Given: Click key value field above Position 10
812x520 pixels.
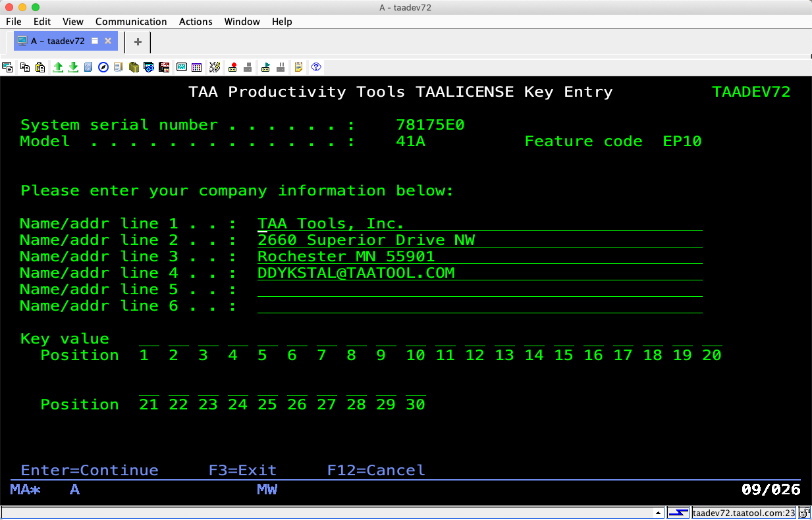Looking at the screenshot, I should click(416, 339).
